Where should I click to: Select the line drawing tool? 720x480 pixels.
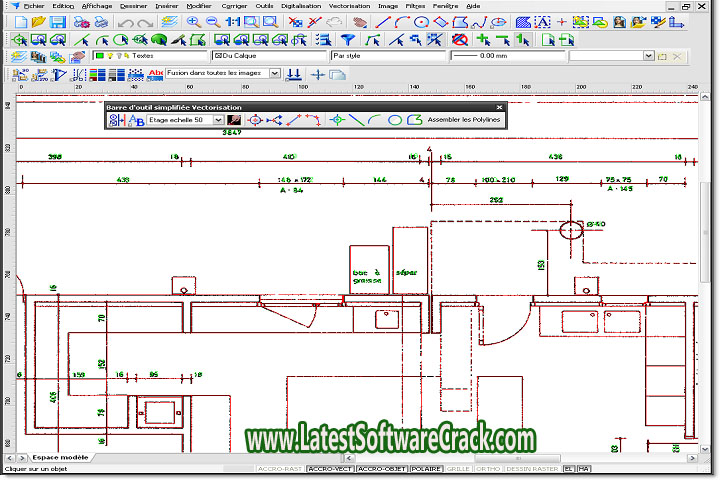(x=382, y=22)
